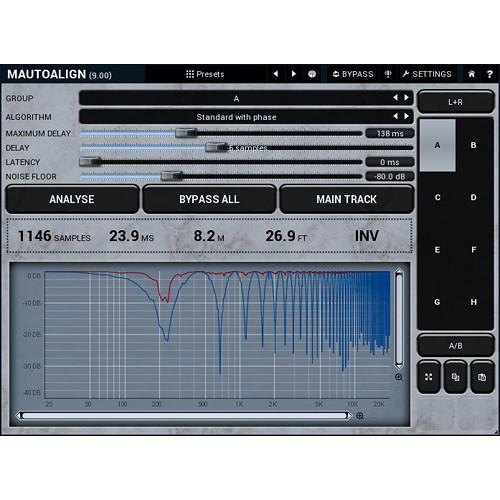Screen dimensions: 500x500
Task: Click the MAIN TRACK button
Action: tap(347, 199)
